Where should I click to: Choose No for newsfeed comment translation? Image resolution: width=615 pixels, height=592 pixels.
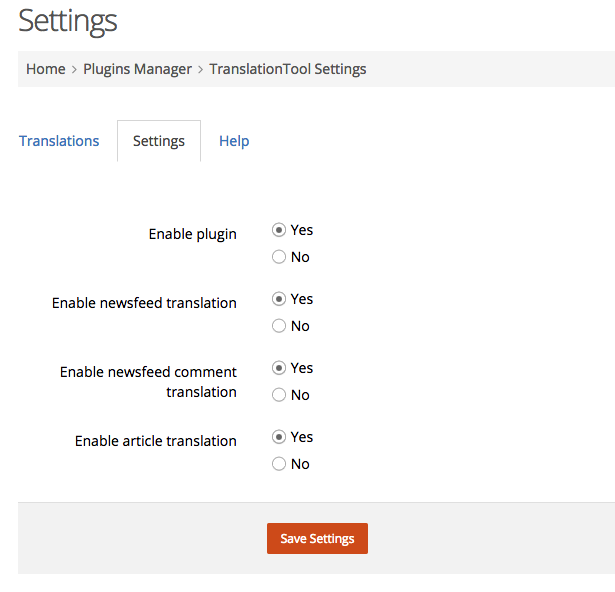click(x=279, y=395)
